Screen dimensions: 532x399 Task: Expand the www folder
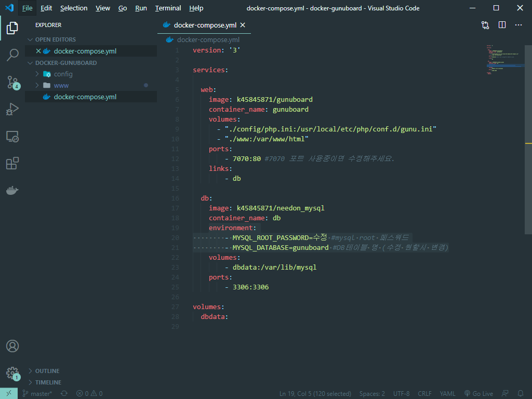pyautogui.click(x=61, y=85)
